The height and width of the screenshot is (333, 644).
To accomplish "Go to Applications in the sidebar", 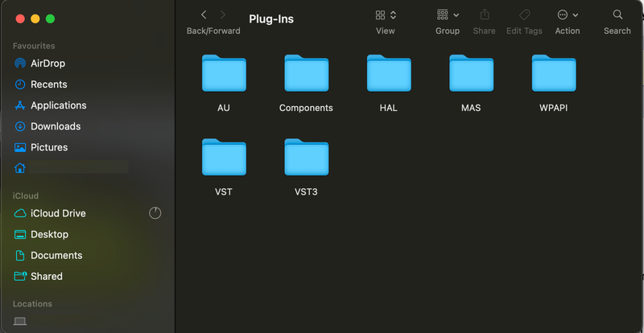I will coord(58,105).
